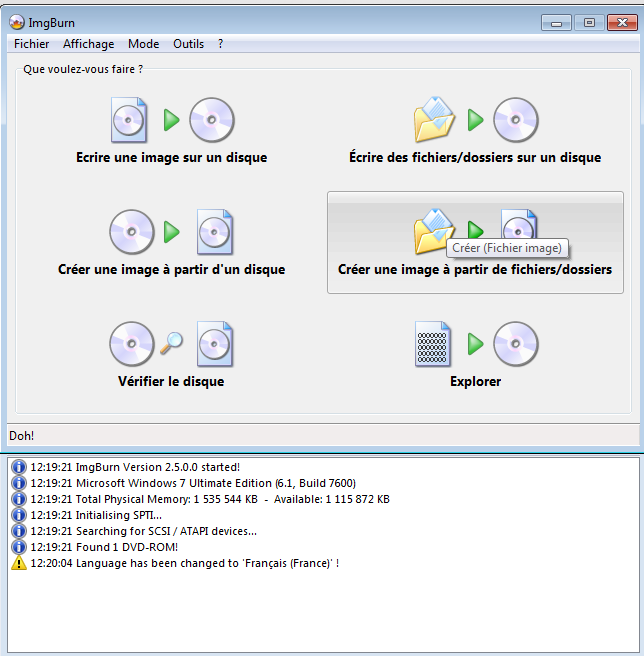Select log line 'Searching for SCSI / ATAPI devices...'

click(144, 531)
